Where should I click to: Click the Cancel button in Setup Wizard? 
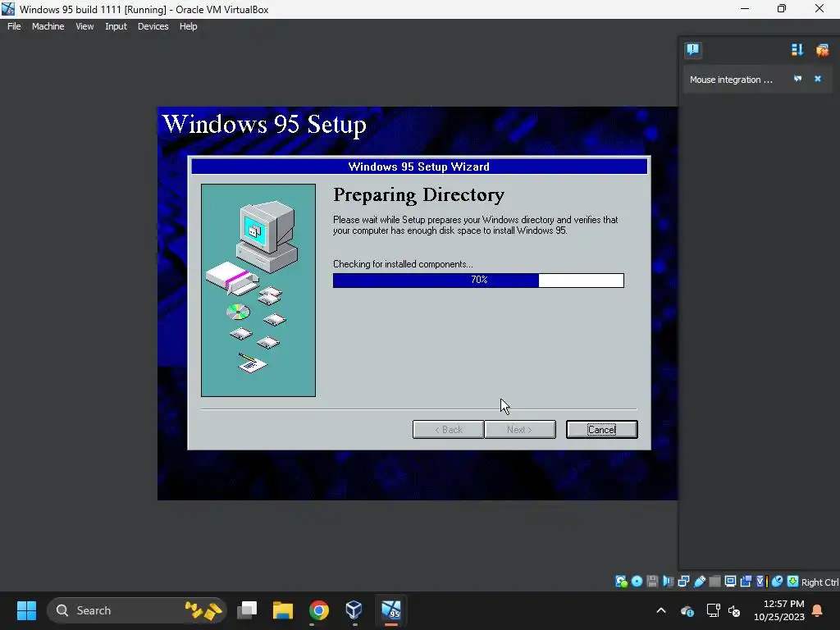601,429
